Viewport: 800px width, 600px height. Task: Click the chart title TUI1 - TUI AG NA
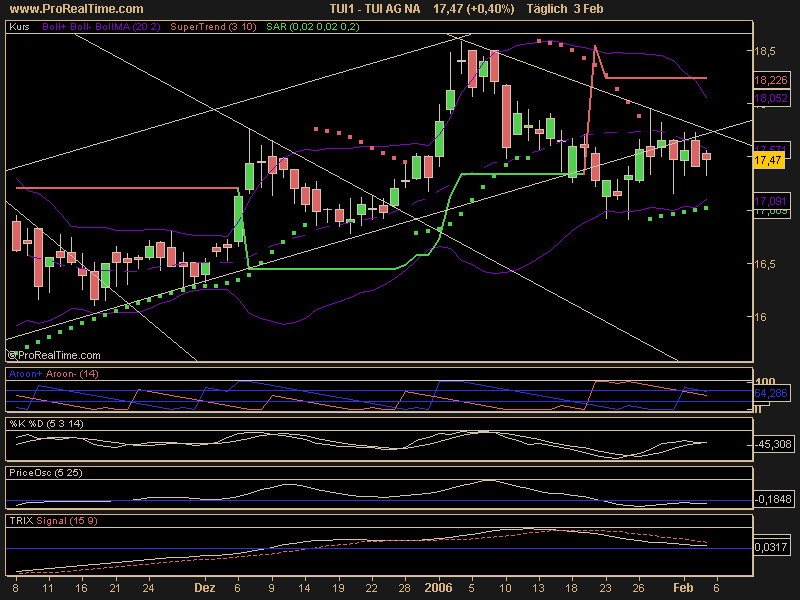371,9
